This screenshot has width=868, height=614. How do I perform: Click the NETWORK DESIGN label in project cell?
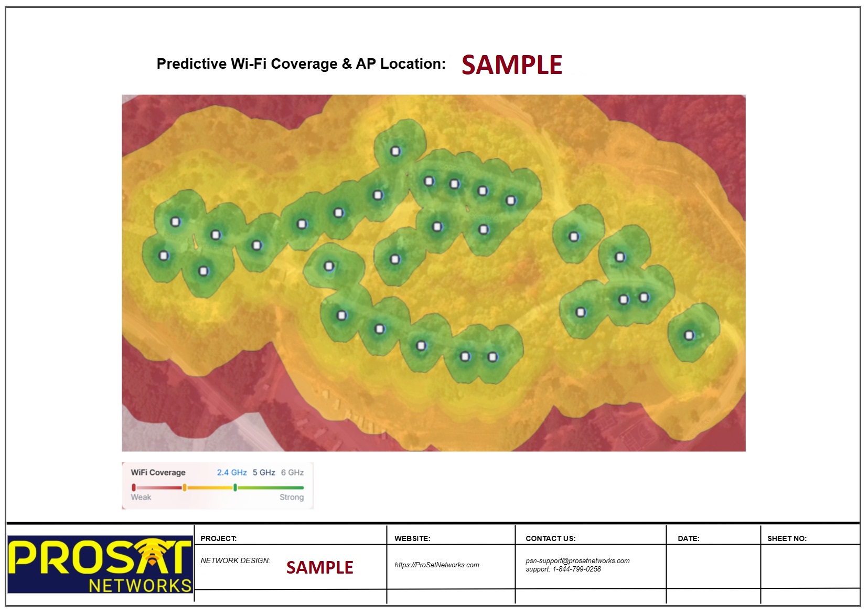pyautogui.click(x=235, y=560)
